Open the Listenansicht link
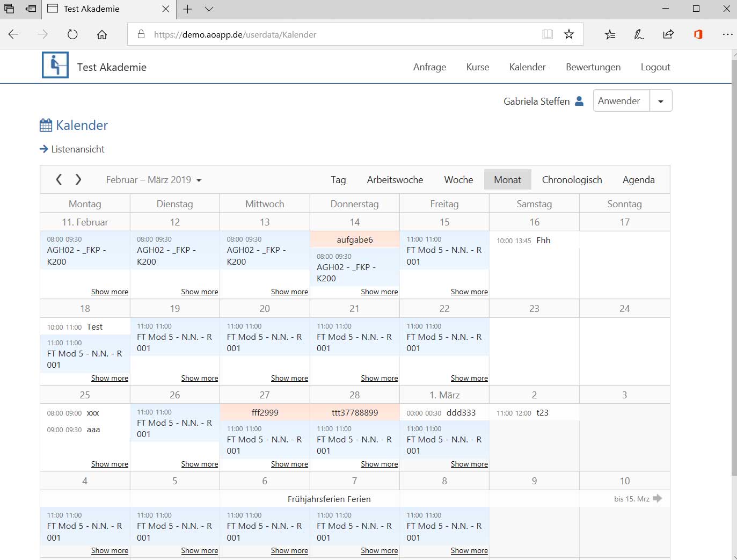737x560 pixels. [78, 149]
